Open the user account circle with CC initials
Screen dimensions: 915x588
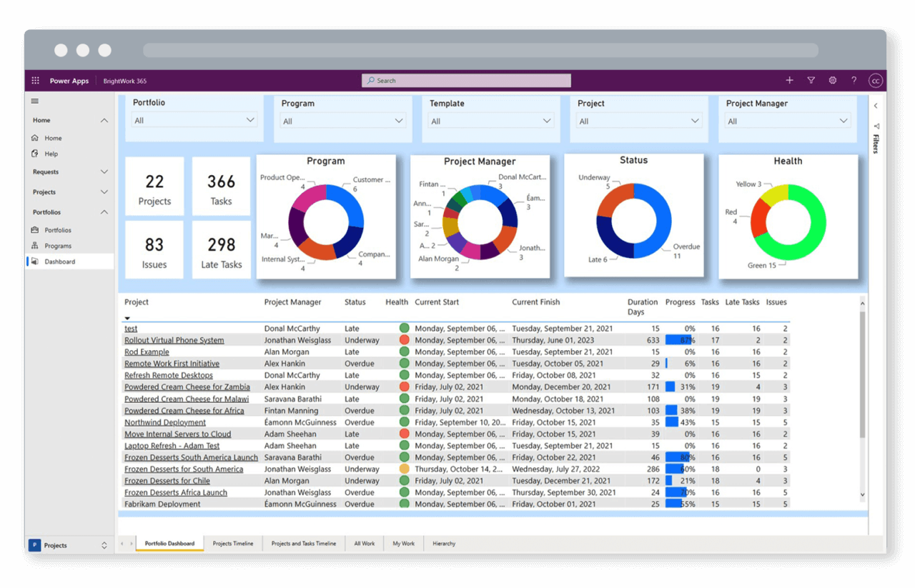[x=876, y=80]
